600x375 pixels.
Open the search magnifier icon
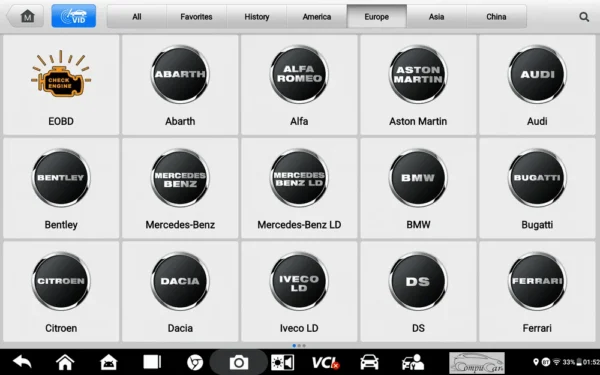(x=584, y=17)
